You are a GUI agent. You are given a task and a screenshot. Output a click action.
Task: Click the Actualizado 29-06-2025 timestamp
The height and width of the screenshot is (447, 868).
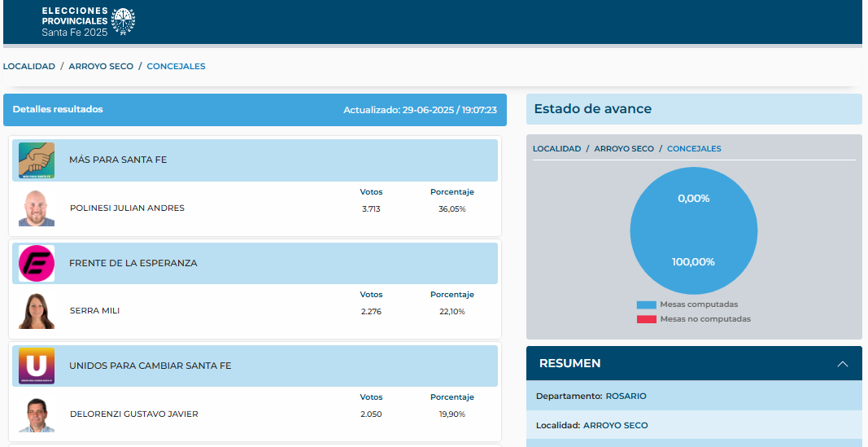coord(420,110)
